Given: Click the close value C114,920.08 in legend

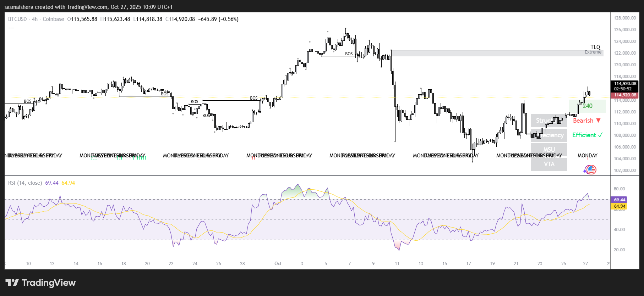Looking at the screenshot, I should pos(180,19).
